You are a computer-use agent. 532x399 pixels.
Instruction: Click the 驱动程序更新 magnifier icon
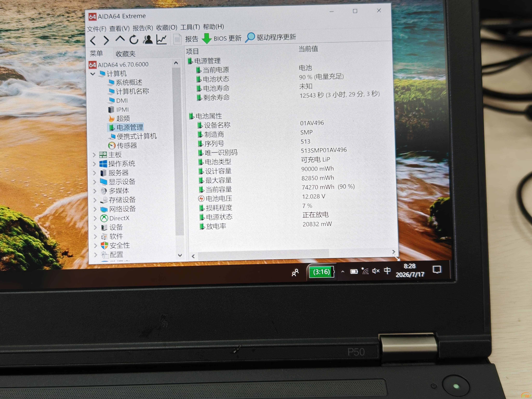tap(250, 38)
